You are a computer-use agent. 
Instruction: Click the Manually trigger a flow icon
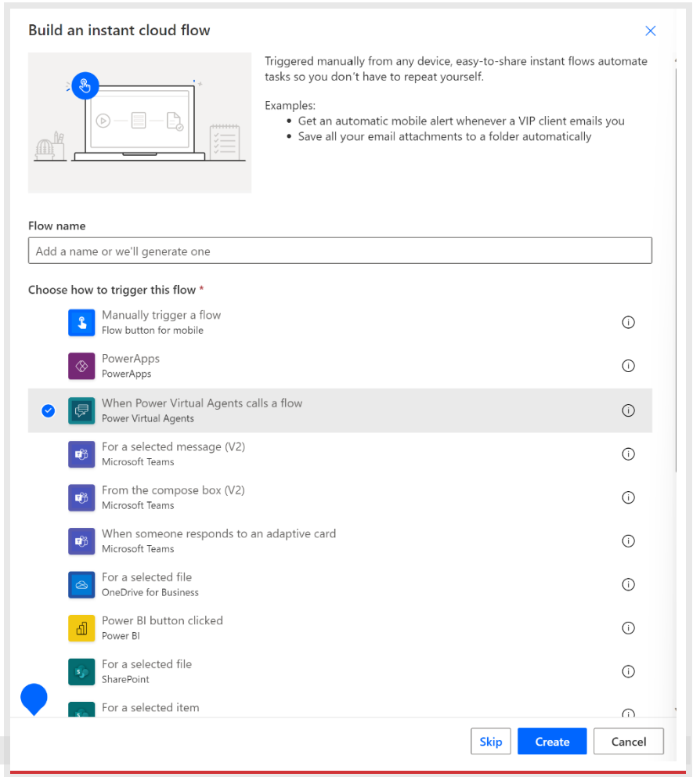point(81,323)
